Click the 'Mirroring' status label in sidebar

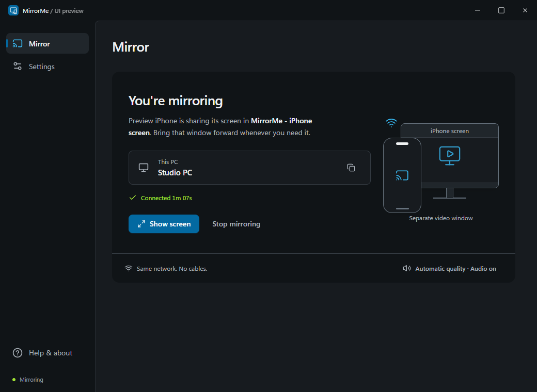coord(31,380)
